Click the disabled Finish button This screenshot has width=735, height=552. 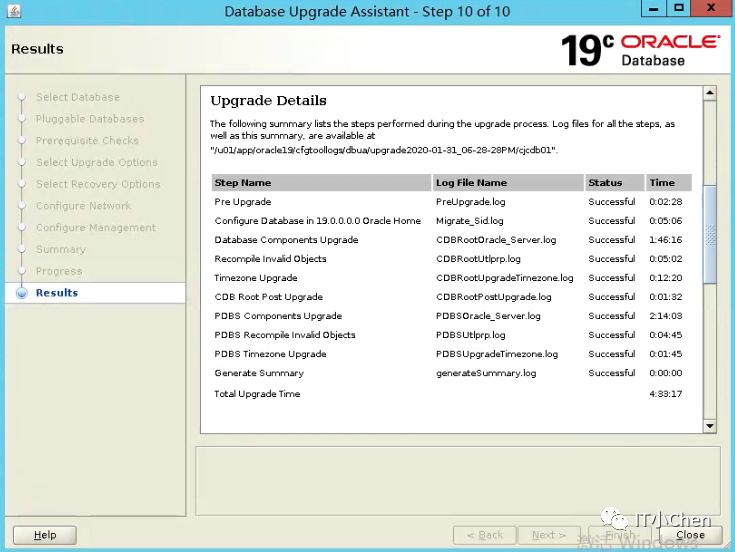(x=620, y=535)
